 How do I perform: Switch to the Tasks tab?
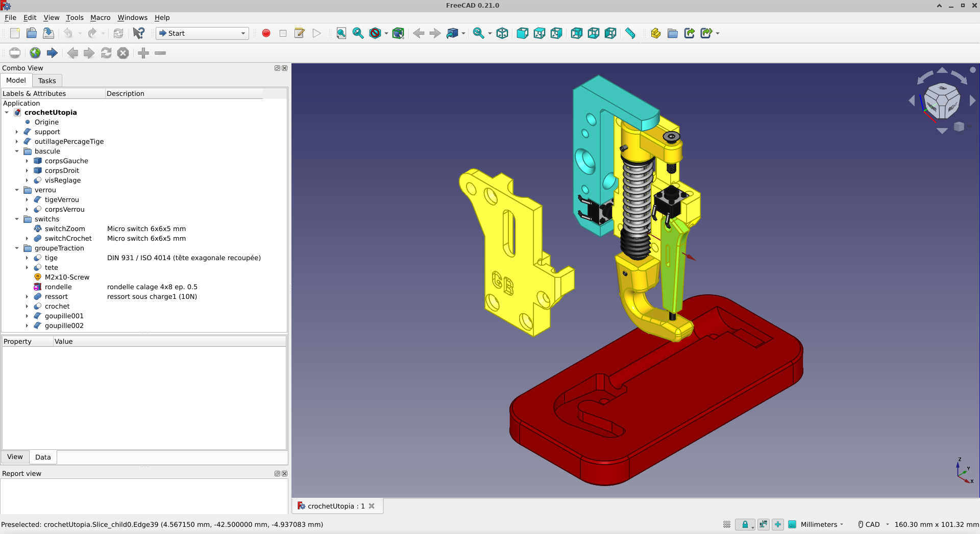47,81
